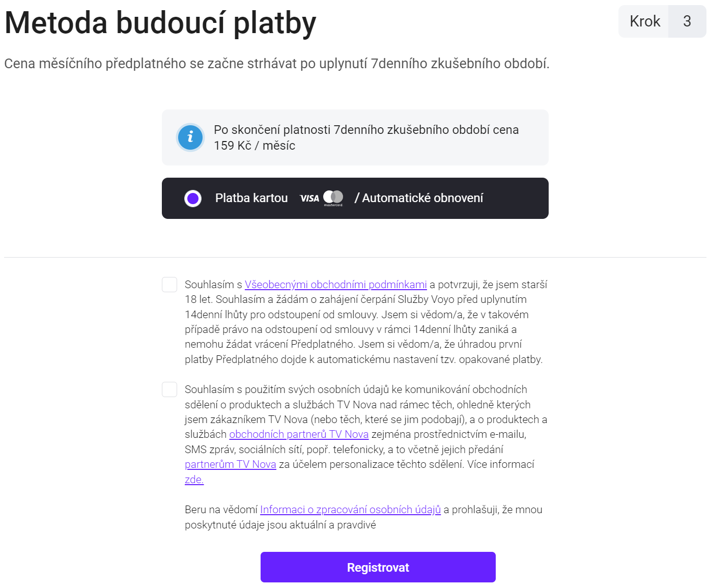Open Informaci o zpracování osobních údajů link
The height and width of the screenshot is (588, 709).
click(x=350, y=510)
